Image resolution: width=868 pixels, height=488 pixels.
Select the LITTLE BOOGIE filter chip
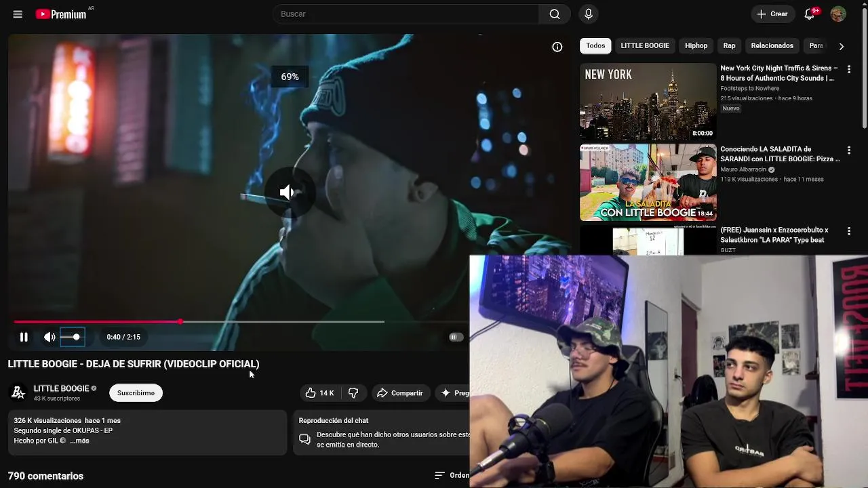645,46
